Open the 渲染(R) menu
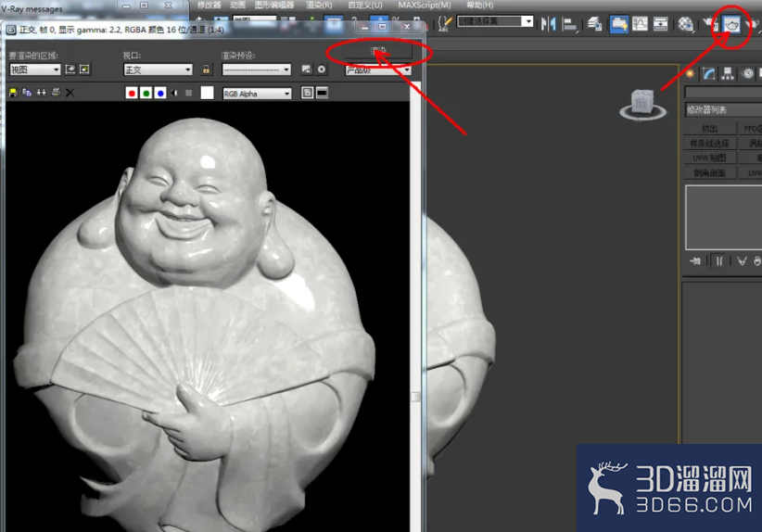This screenshot has width=762, height=532. [319, 5]
